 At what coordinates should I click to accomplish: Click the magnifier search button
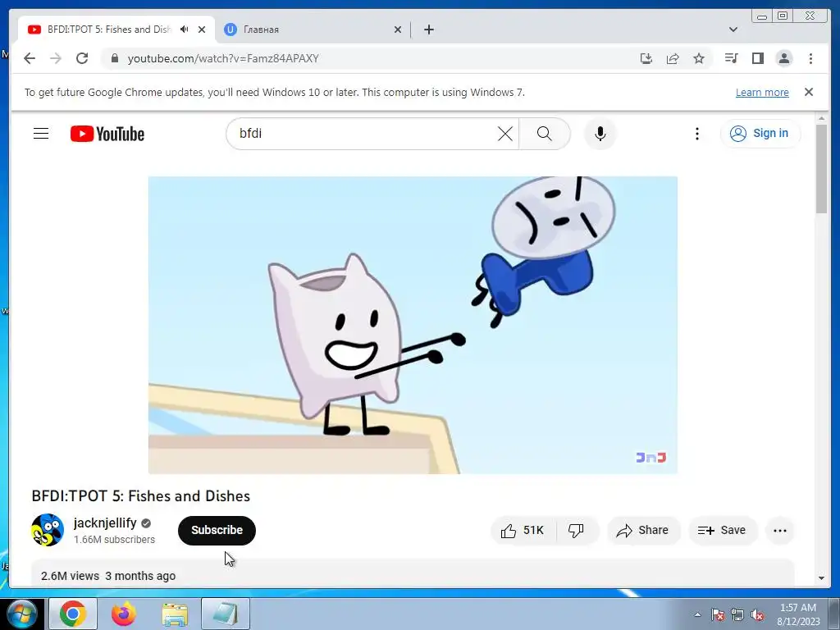coord(545,134)
